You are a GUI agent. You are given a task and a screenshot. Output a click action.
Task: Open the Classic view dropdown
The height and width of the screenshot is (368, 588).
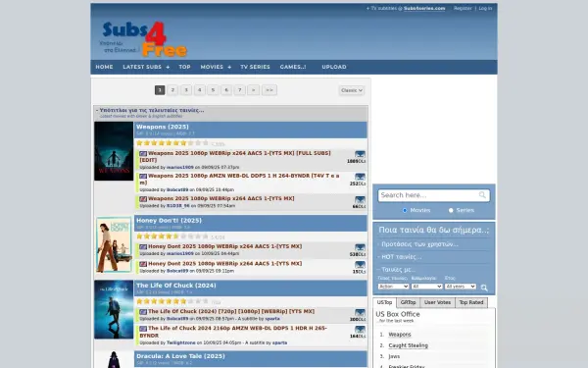click(352, 90)
